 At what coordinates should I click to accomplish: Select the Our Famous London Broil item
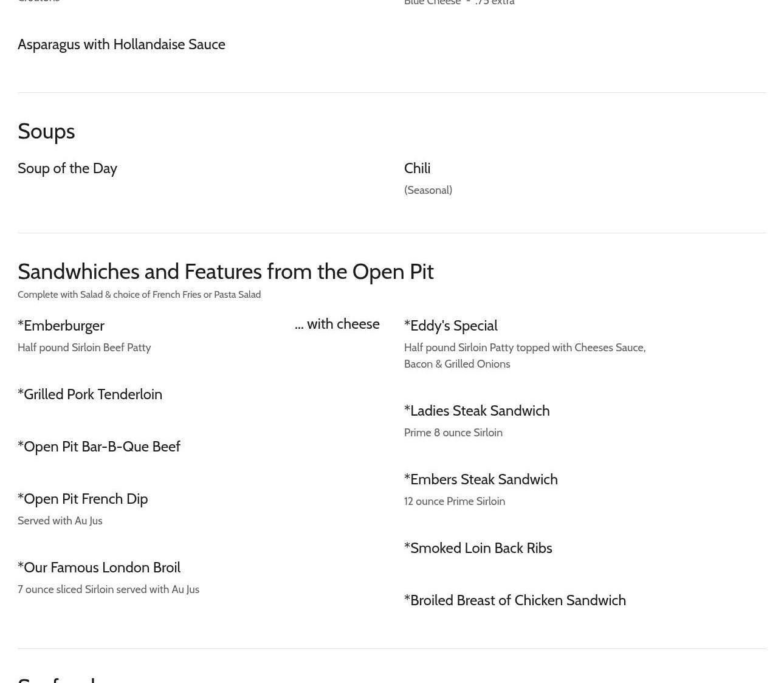(x=99, y=568)
